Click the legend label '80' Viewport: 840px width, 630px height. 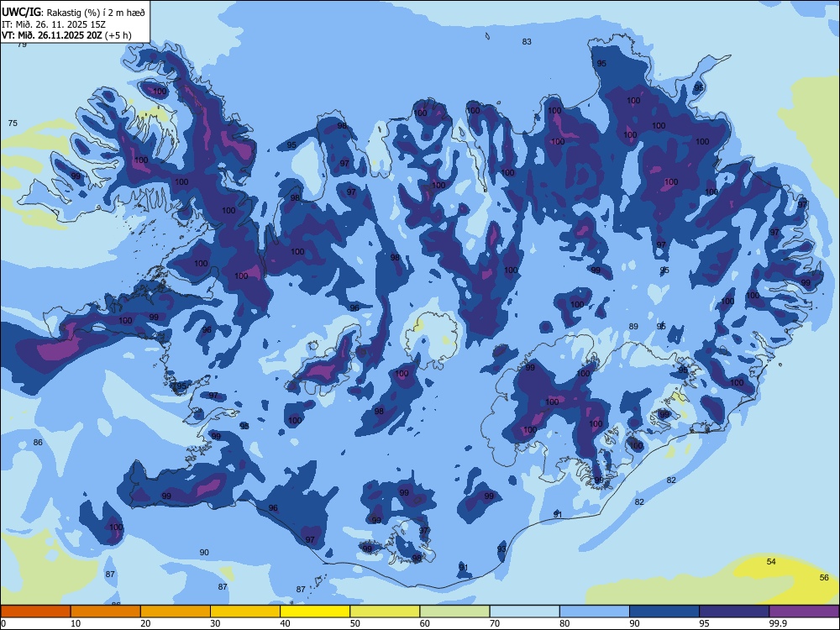[x=564, y=623]
